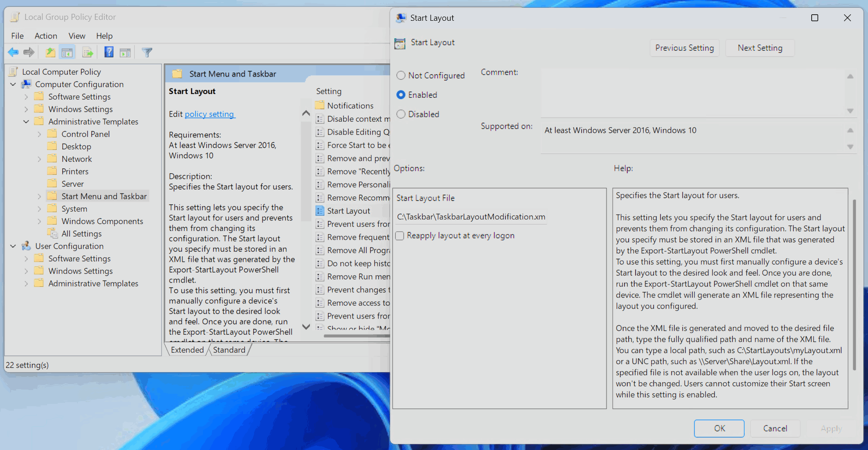Screen dimensions: 868x450
Task: Click the Next Setting button
Action: 760,48
